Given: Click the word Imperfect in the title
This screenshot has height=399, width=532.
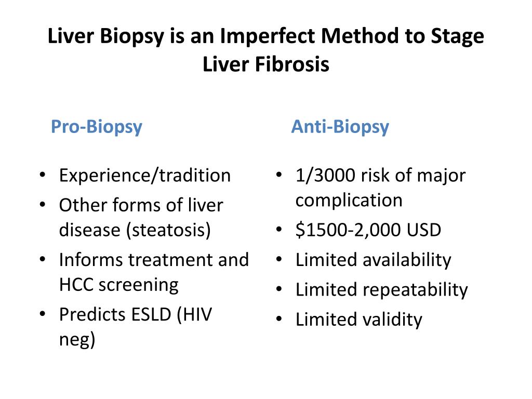Looking at the screenshot, I should [x=268, y=36].
